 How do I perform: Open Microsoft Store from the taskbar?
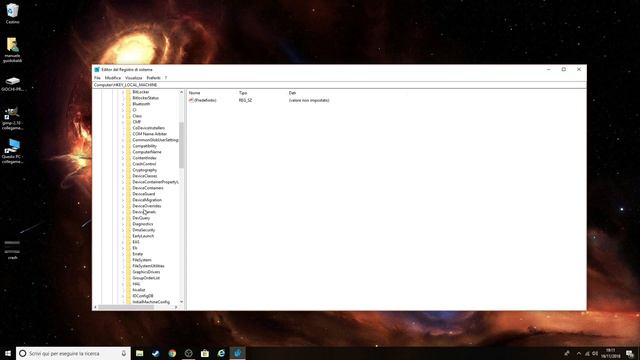click(x=205, y=353)
